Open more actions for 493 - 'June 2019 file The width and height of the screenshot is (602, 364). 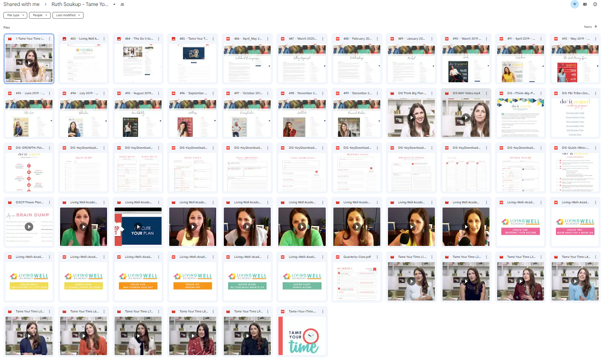click(49, 93)
